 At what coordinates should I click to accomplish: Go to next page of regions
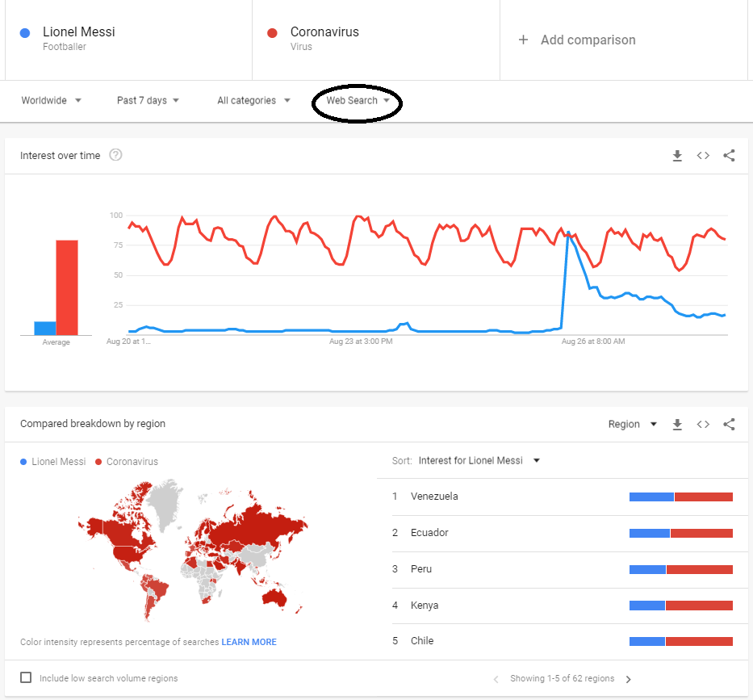tap(629, 679)
